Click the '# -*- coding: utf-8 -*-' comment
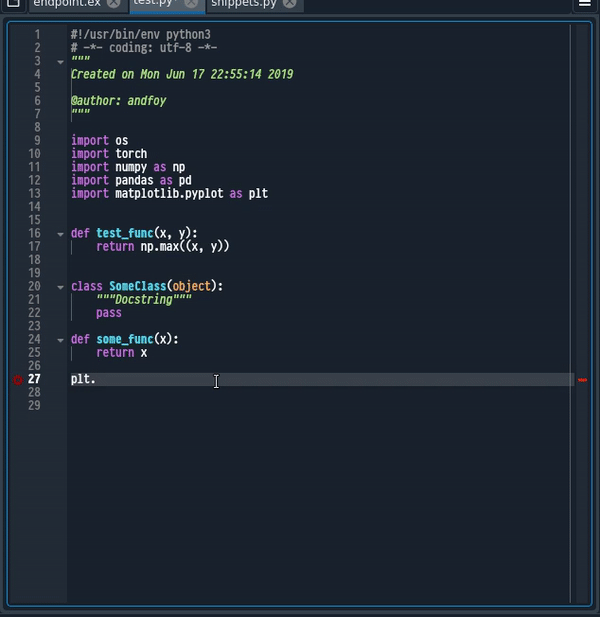600x617 pixels. point(144,48)
